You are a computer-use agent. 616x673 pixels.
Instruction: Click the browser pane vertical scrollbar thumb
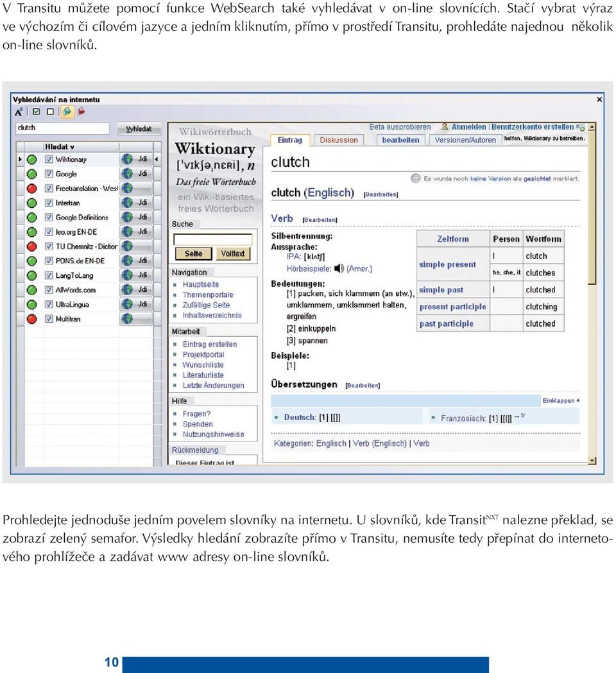[x=592, y=208]
